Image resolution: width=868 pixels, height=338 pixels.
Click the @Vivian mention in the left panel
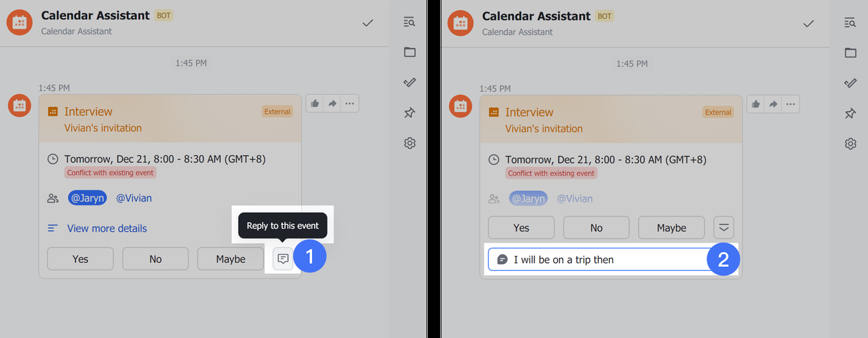click(134, 198)
